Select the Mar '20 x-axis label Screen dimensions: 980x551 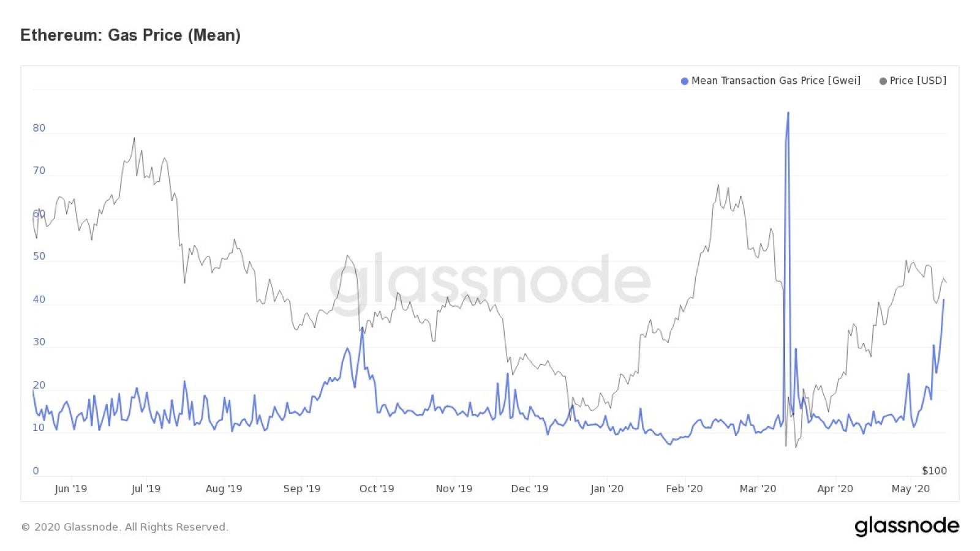tap(758, 489)
